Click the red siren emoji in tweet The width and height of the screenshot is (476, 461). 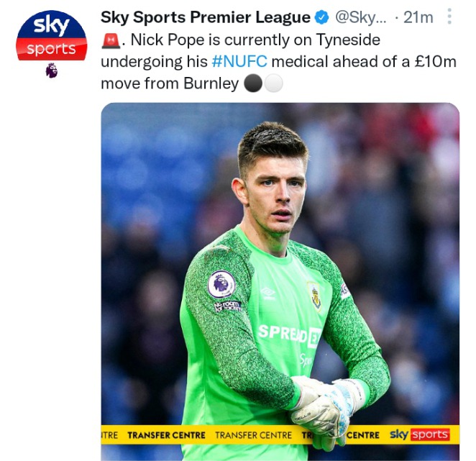111,41
